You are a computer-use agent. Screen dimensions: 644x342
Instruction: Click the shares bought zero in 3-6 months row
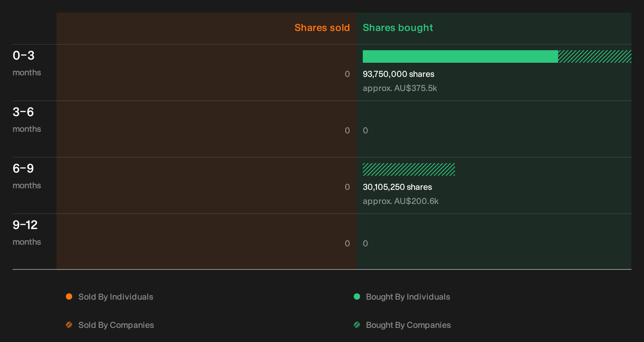(x=366, y=131)
